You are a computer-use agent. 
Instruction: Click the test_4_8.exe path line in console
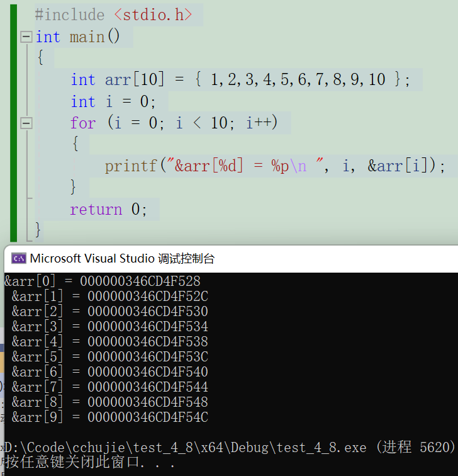click(x=230, y=448)
